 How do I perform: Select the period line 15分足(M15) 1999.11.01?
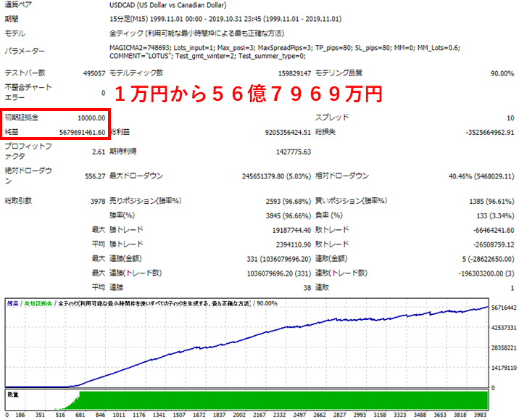coord(225,19)
